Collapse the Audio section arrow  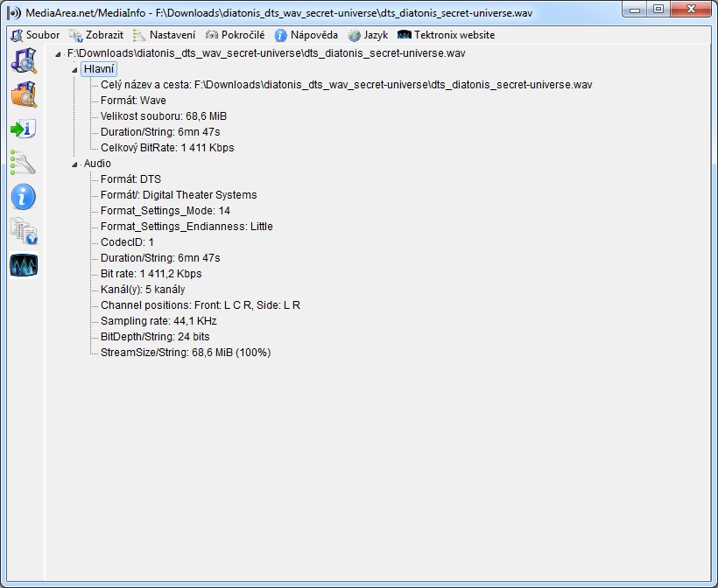point(74,164)
